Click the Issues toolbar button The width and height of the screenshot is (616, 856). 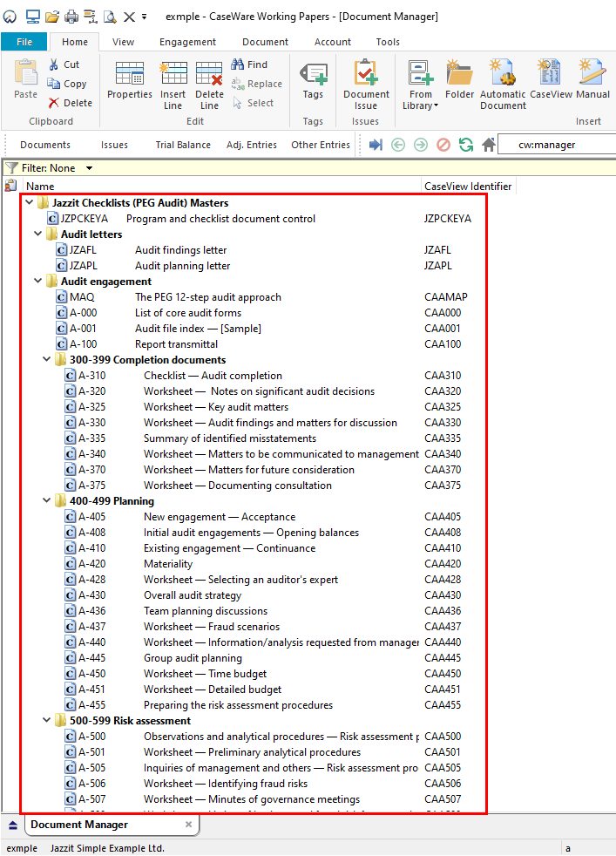[115, 145]
